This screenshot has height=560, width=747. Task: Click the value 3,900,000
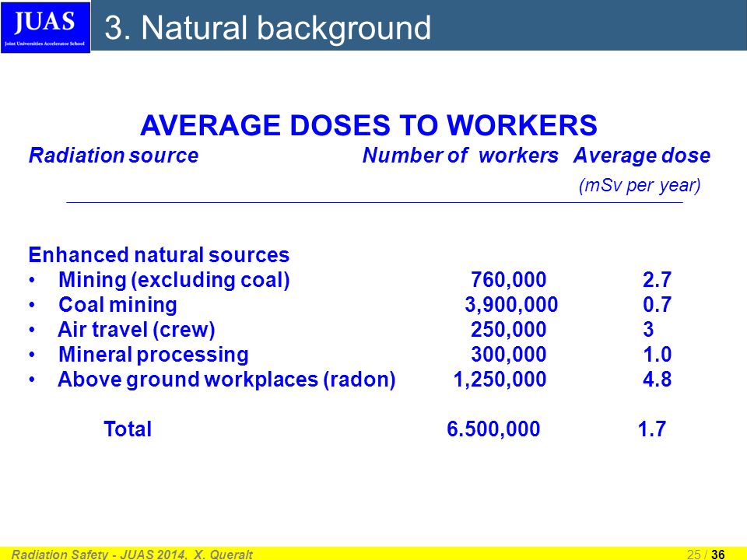click(511, 305)
